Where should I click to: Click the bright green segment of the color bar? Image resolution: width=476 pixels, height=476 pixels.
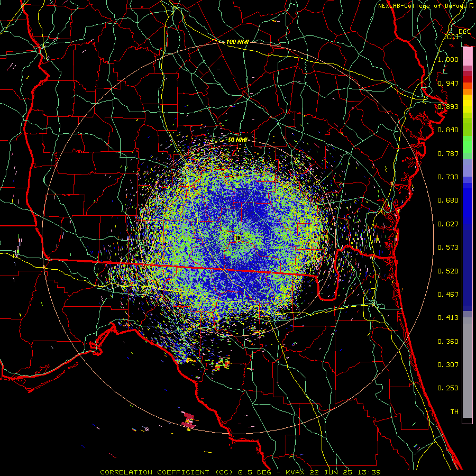pyautogui.click(x=467, y=145)
